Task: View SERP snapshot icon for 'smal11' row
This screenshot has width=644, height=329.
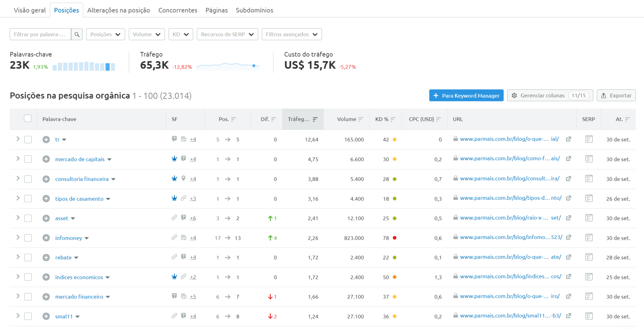Action: [x=589, y=316]
